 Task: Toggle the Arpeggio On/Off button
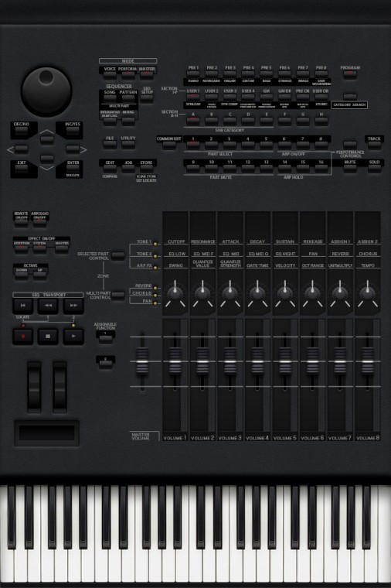click(x=39, y=222)
